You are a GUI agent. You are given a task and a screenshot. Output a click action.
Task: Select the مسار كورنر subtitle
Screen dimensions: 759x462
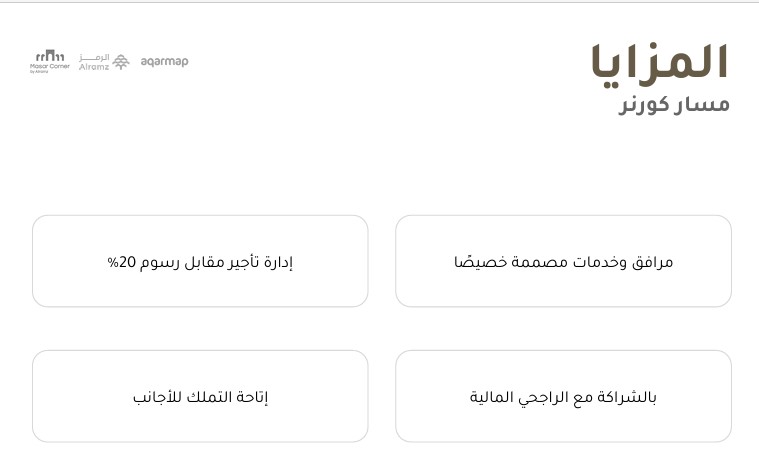click(x=673, y=105)
